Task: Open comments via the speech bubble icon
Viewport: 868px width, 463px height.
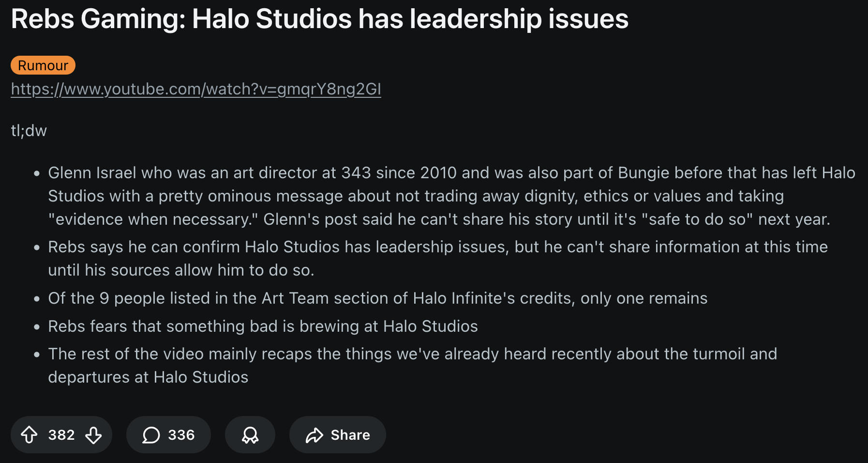Action: coord(151,435)
